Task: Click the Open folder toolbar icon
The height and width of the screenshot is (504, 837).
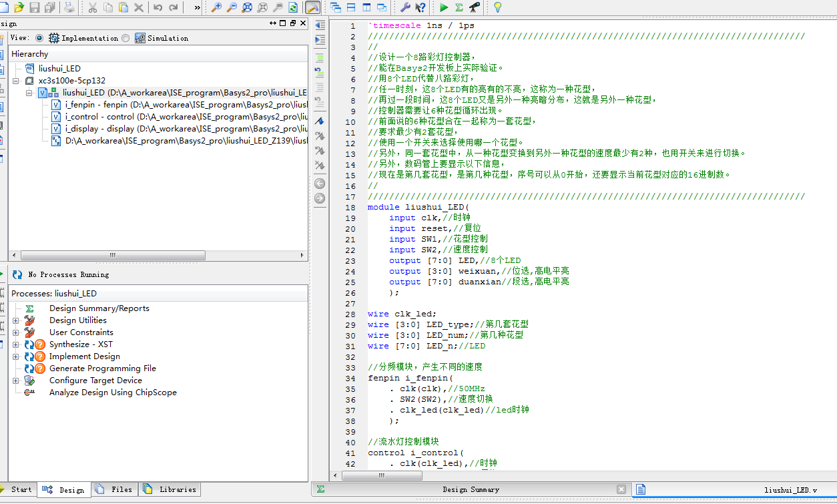Action: click(19, 7)
